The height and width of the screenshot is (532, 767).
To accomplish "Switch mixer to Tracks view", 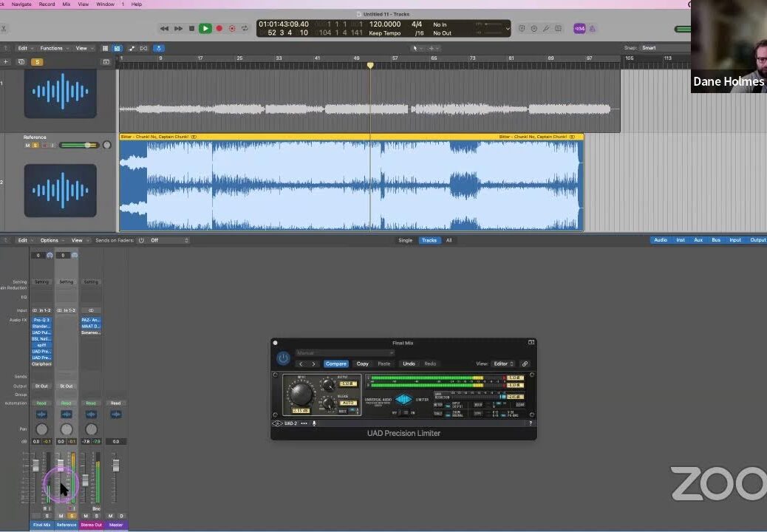I will 429,241.
